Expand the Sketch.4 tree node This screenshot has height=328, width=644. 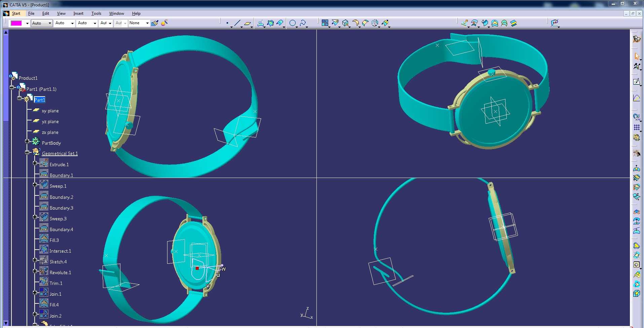[x=35, y=260]
